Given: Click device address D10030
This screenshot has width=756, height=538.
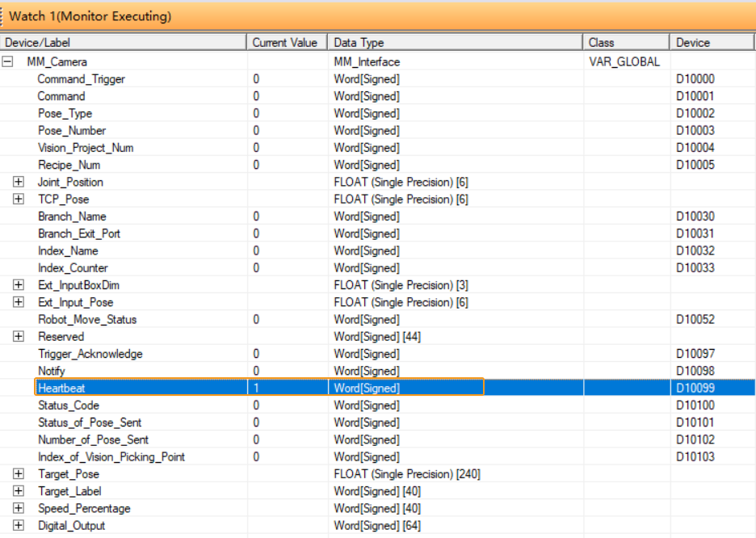Looking at the screenshot, I should [x=695, y=216].
